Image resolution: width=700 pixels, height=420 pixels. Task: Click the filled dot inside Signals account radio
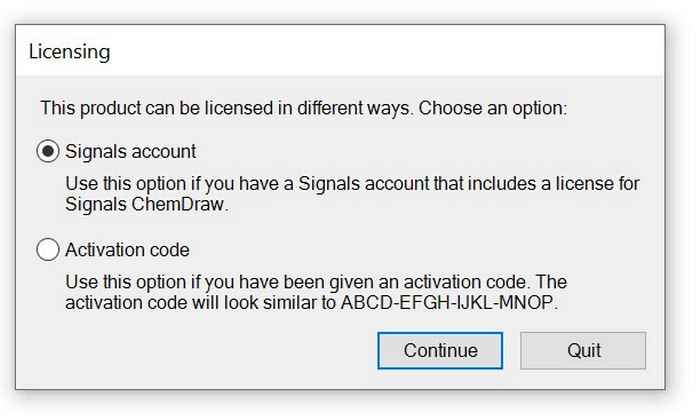(x=47, y=152)
